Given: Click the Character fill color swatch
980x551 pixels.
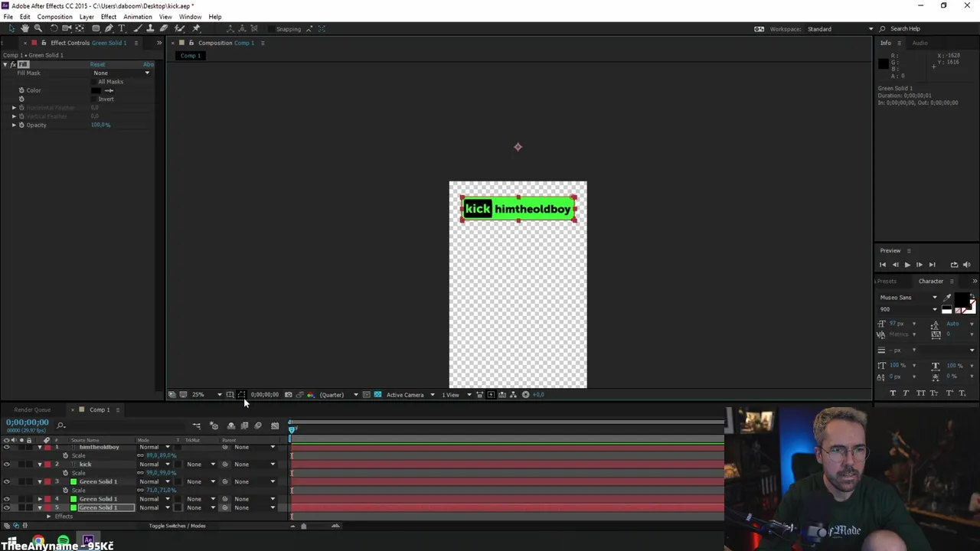Looking at the screenshot, I should [x=962, y=299].
